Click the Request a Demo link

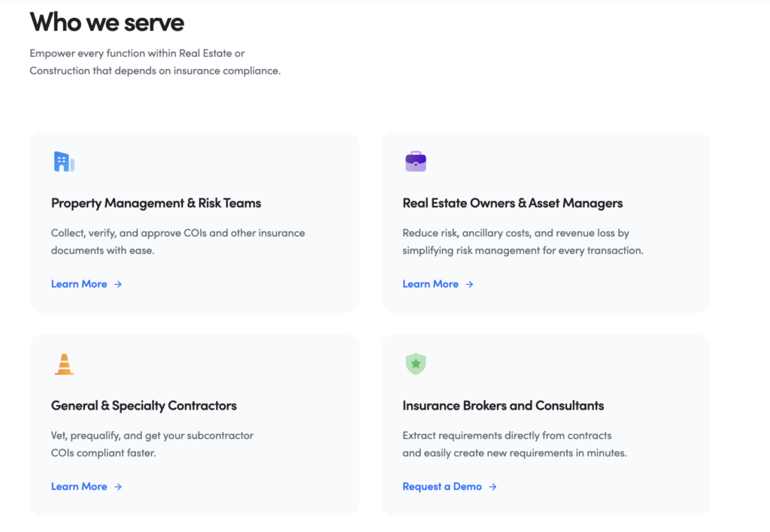pyautogui.click(x=442, y=486)
